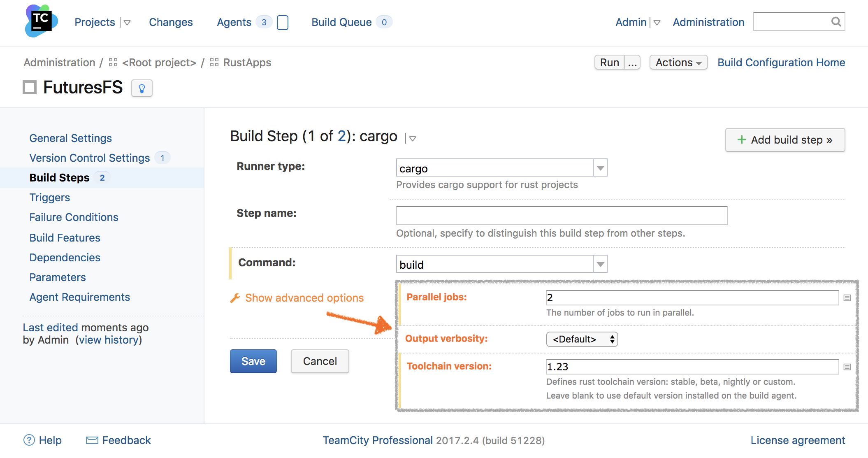Click RustApps breadcrumb link
The image size is (868, 458).
click(247, 63)
